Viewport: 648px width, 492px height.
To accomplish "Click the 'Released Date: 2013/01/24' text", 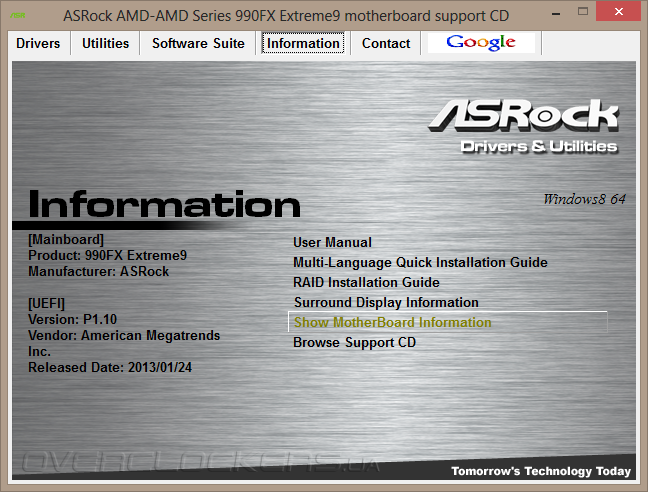I will pos(110,367).
